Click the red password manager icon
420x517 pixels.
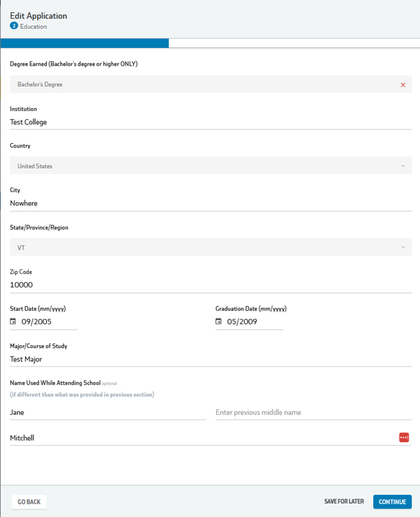pos(404,438)
